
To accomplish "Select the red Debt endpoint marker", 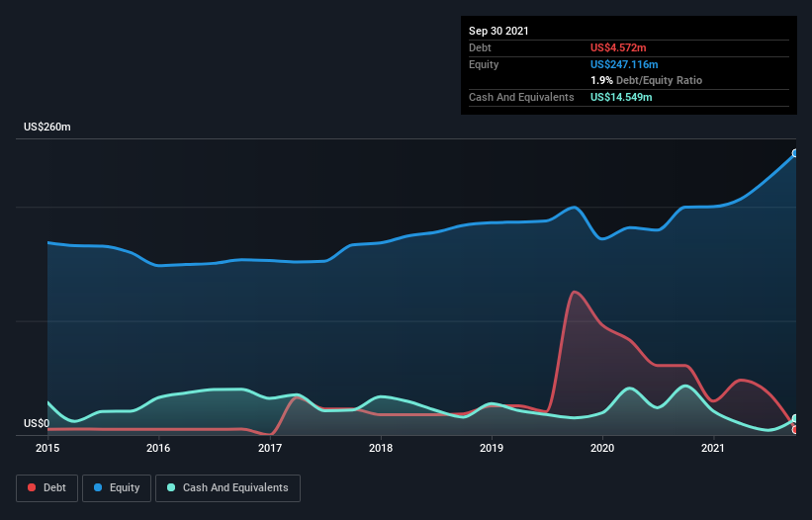I will coord(796,429).
